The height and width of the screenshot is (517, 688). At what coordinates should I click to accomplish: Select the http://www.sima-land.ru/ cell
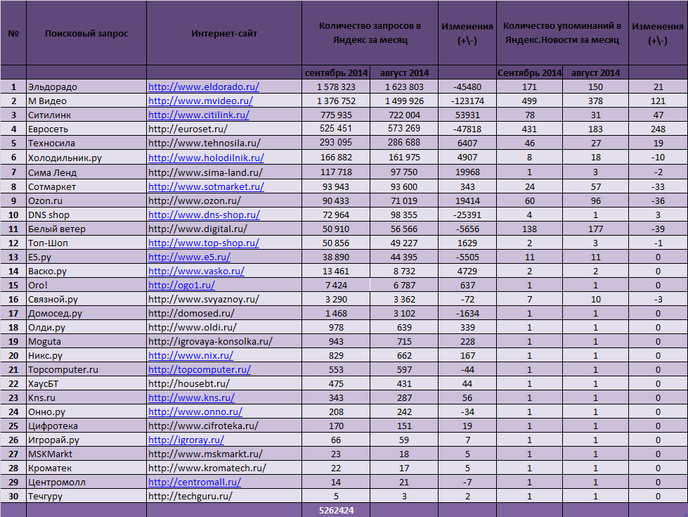[x=224, y=172]
